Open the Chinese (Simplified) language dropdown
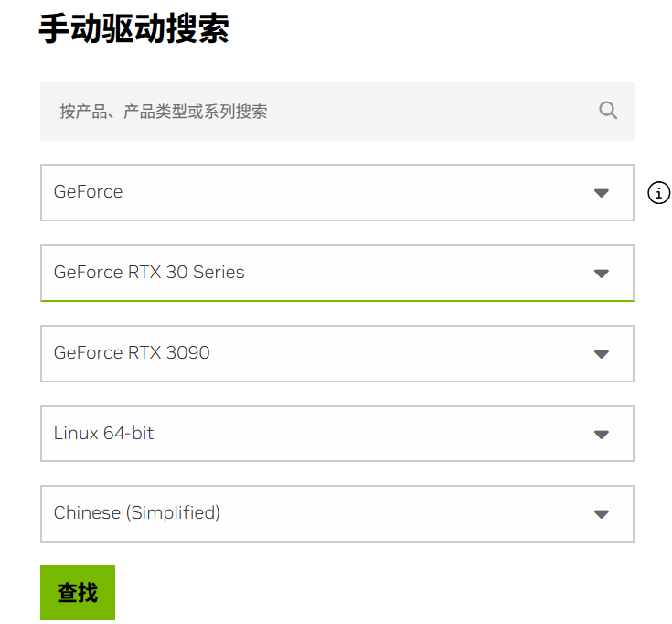The height and width of the screenshot is (624, 672). [x=337, y=514]
